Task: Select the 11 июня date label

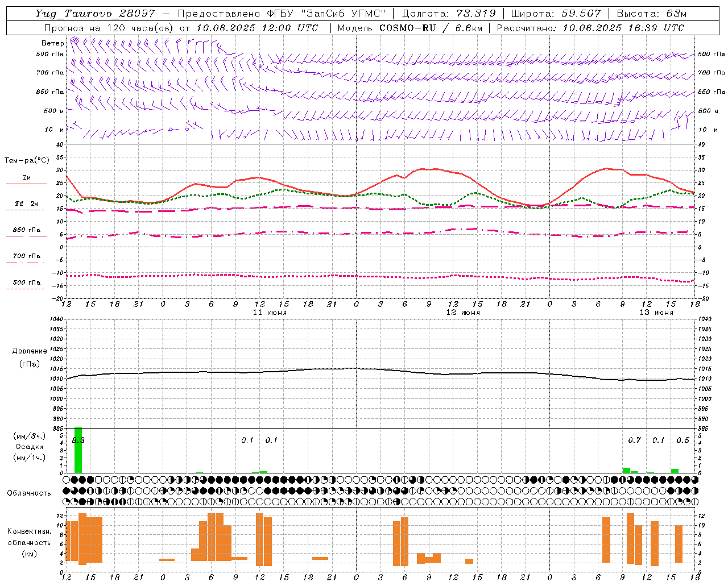Action: click(x=270, y=313)
